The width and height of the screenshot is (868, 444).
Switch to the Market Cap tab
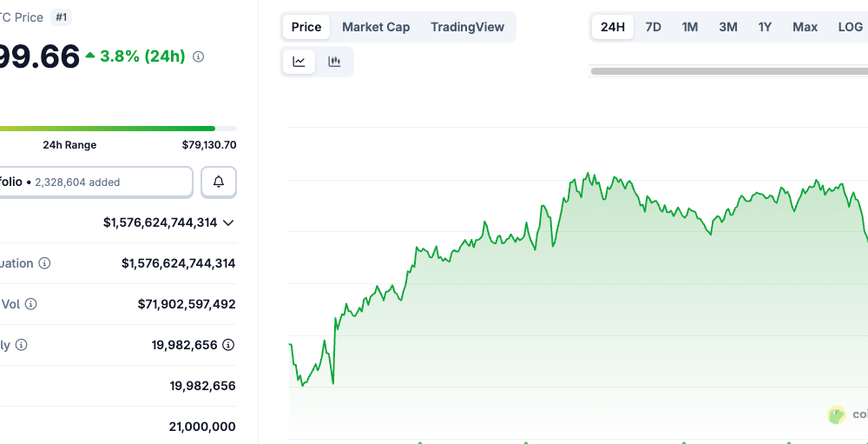click(x=376, y=27)
